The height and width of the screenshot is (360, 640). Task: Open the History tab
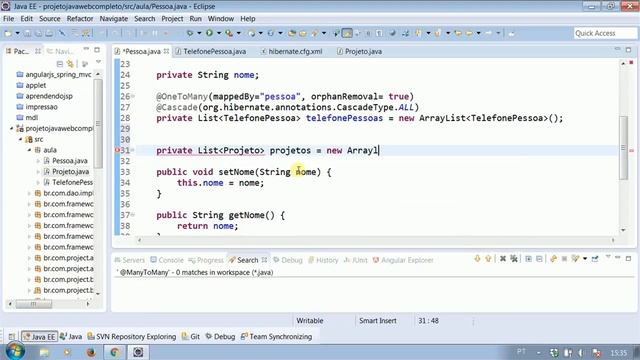coord(323,260)
